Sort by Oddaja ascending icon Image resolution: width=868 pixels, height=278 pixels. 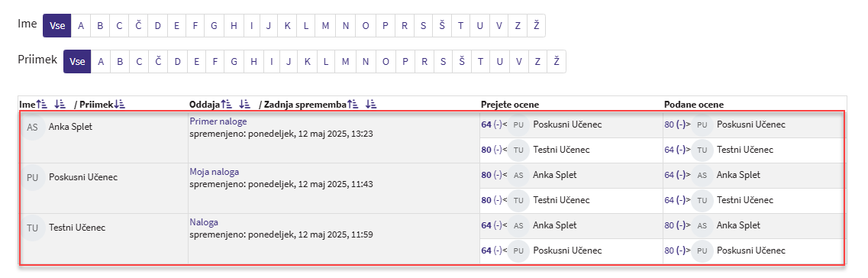(x=227, y=104)
